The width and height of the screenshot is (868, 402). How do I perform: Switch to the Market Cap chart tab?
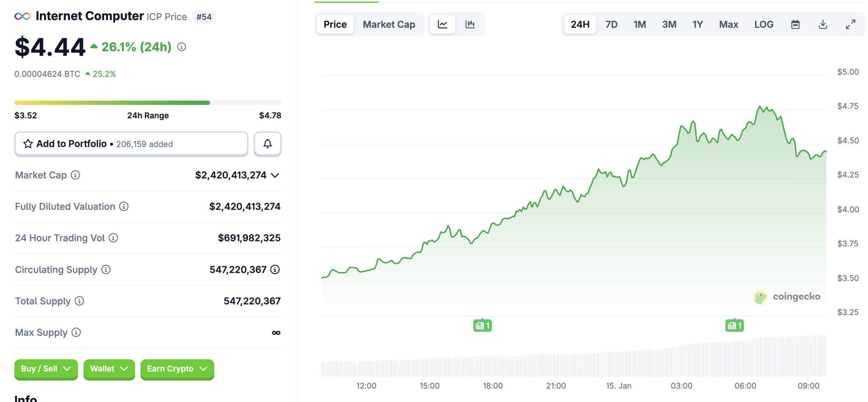389,25
